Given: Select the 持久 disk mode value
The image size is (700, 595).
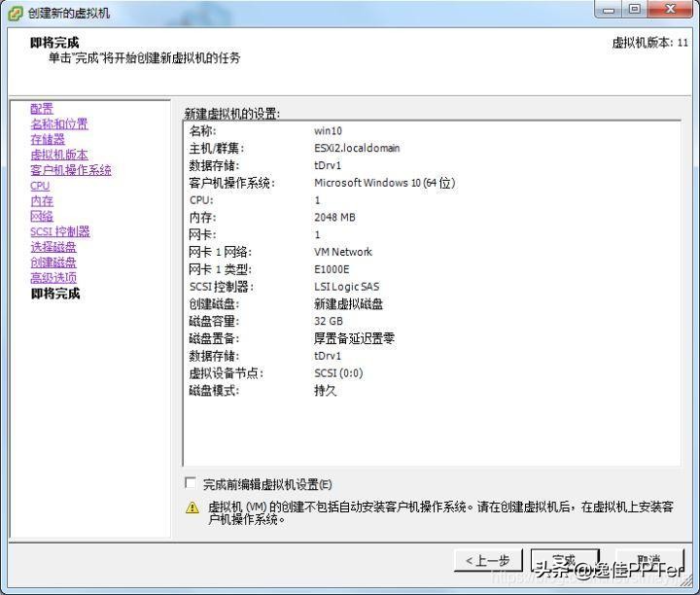Looking at the screenshot, I should (x=325, y=391).
